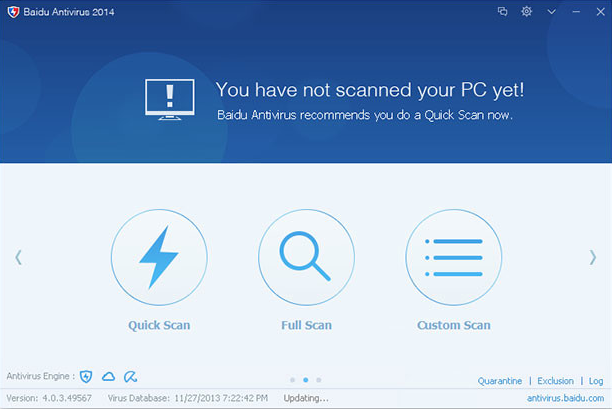The width and height of the screenshot is (612, 409).
Task: Toggle the Avira antivirus engine icon
Action: tap(130, 377)
